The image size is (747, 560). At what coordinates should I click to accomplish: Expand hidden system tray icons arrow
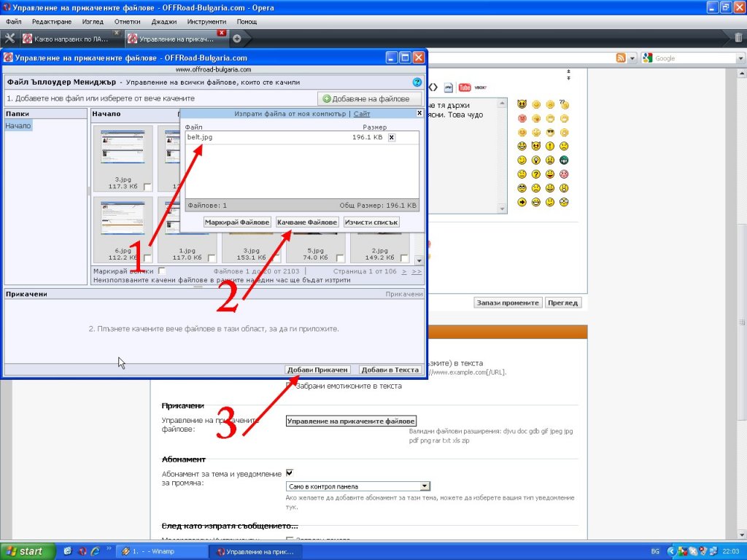(x=671, y=551)
